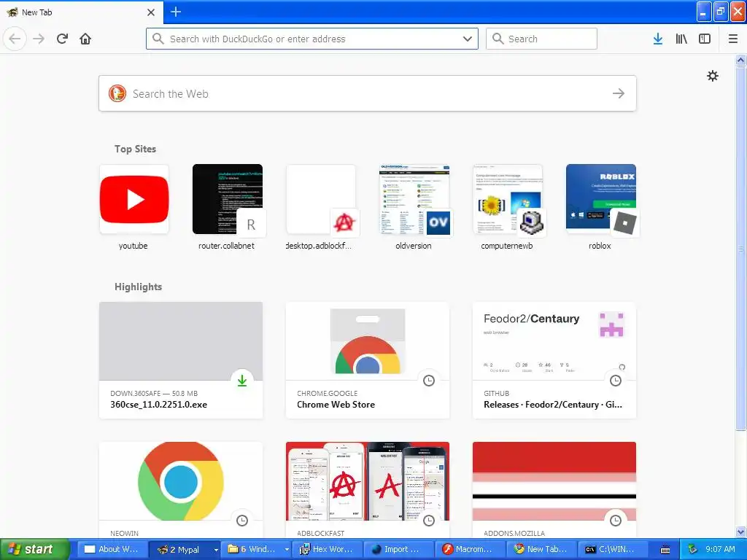Focus the Search the Web box
This screenshot has height=560, width=747.
(368, 93)
